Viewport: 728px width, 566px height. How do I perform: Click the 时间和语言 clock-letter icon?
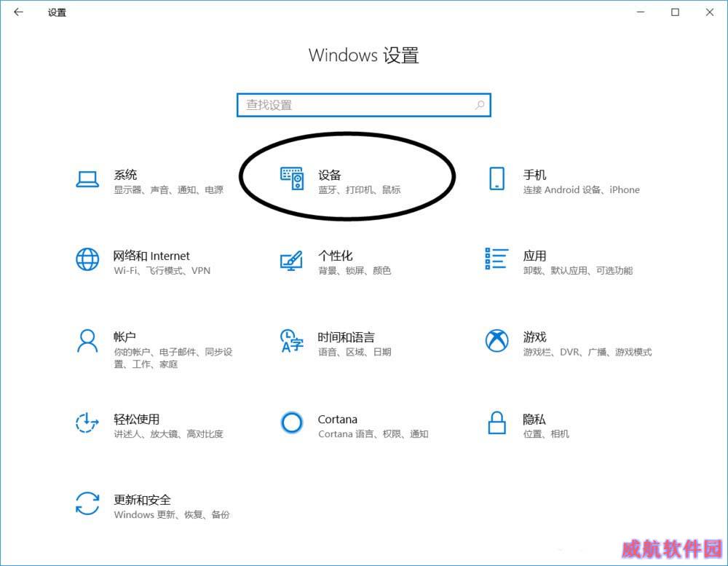[x=292, y=341]
